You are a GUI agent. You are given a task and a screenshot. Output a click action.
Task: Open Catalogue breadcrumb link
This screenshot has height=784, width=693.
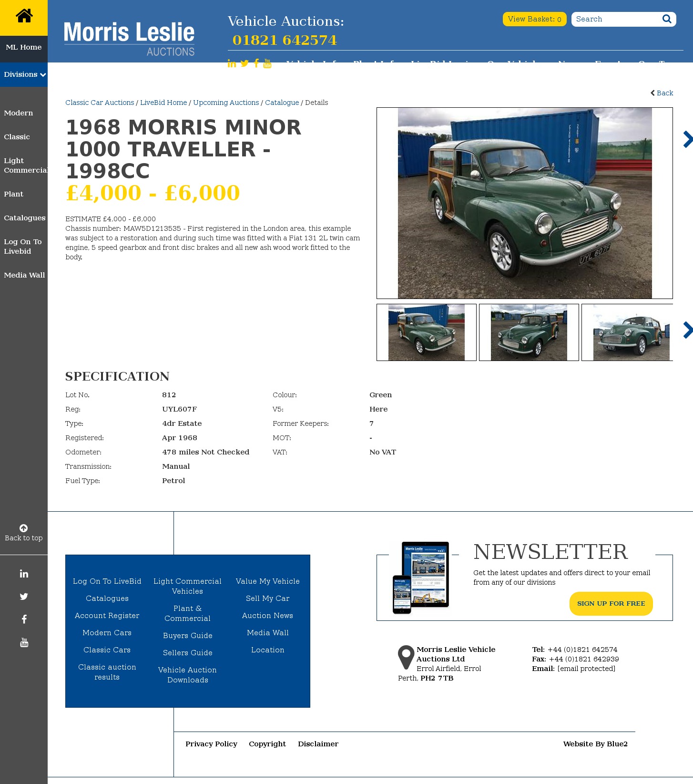[282, 103]
